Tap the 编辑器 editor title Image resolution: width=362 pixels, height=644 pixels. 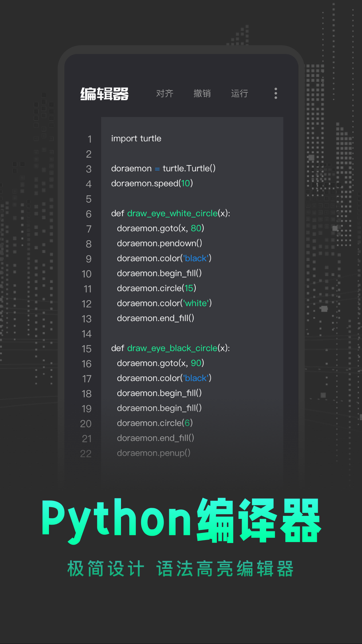click(x=104, y=94)
